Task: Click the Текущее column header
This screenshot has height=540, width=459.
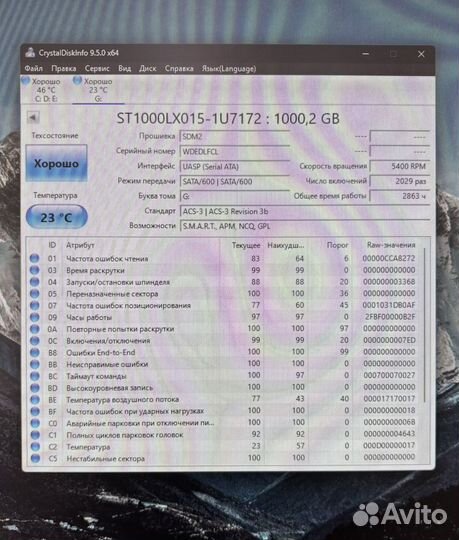Action: [x=246, y=245]
